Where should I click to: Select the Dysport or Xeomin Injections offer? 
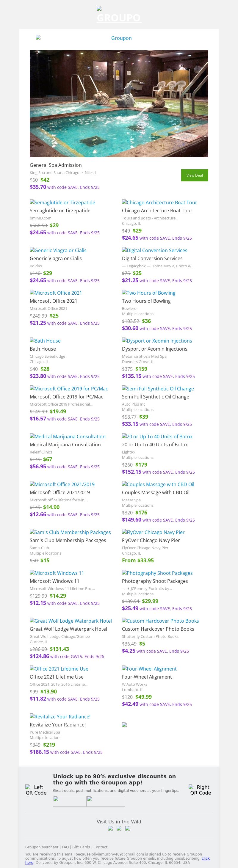coord(157,341)
